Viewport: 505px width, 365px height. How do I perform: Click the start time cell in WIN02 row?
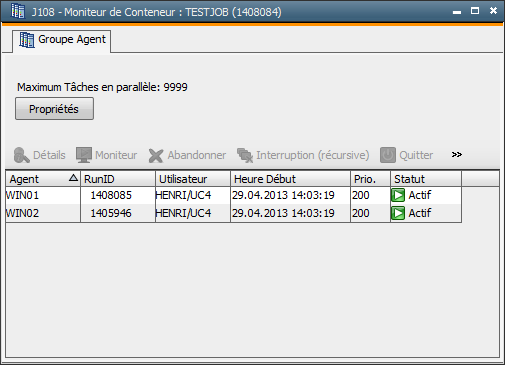pyautogui.click(x=290, y=213)
